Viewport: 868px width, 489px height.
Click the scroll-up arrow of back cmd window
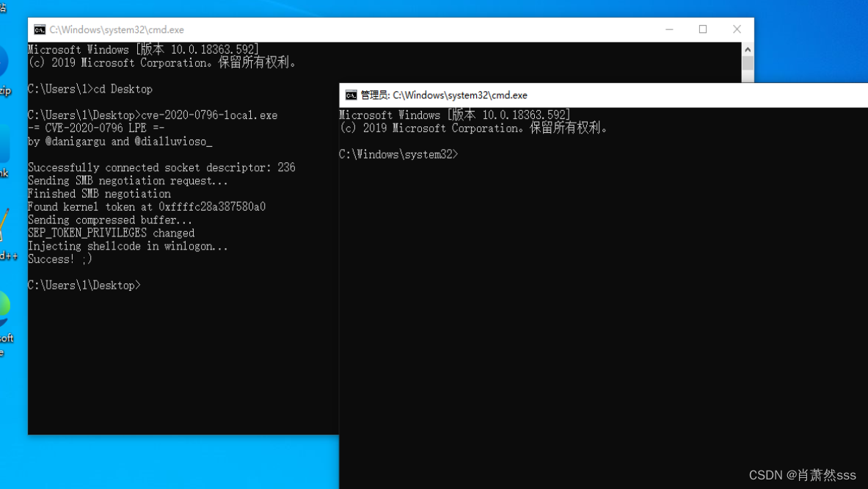748,48
